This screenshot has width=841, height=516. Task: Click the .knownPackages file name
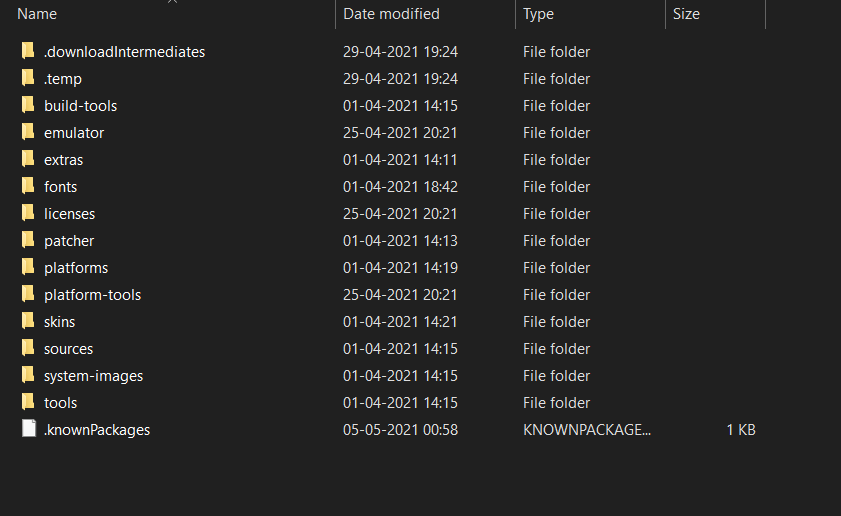pyautogui.click(x=96, y=429)
